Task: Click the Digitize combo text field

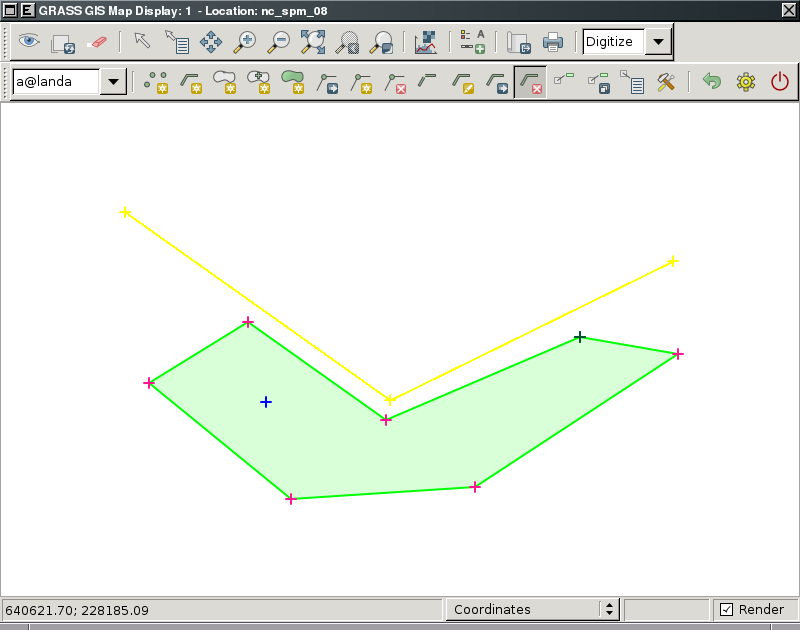Action: pyautogui.click(x=614, y=42)
